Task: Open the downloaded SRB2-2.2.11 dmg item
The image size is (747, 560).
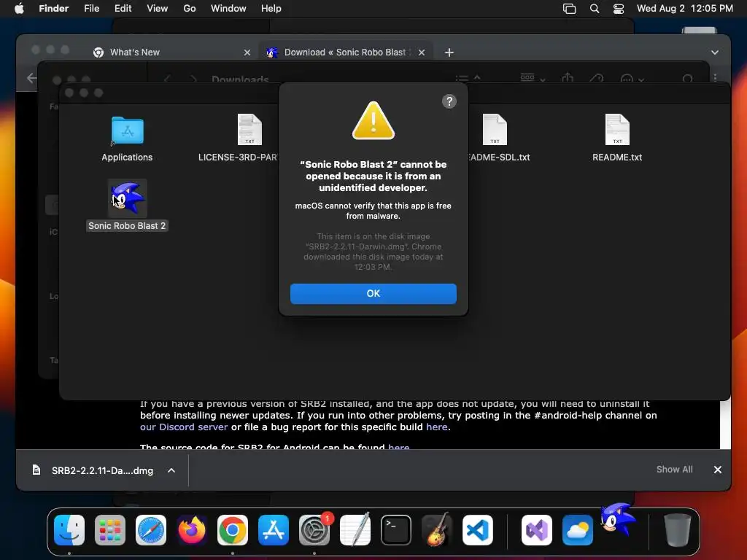Action: 93,470
